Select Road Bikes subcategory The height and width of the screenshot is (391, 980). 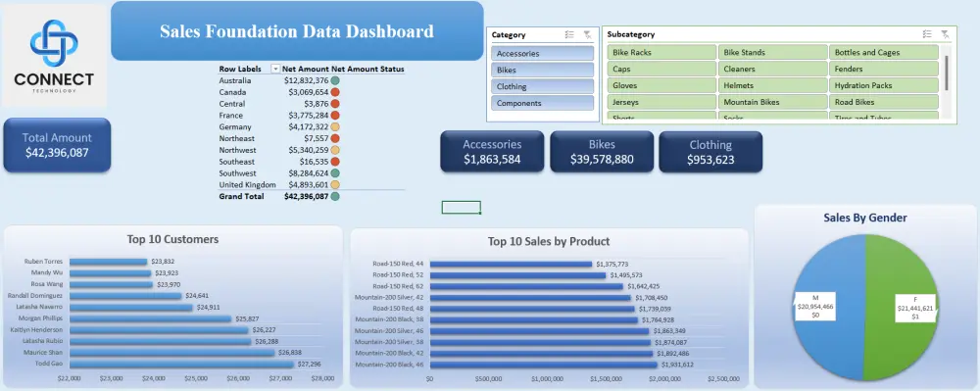pyautogui.click(x=884, y=102)
